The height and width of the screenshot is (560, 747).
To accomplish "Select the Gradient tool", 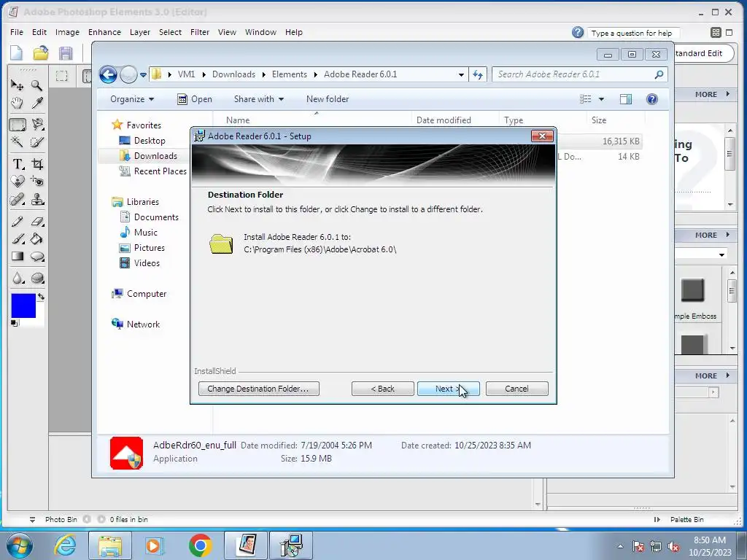I will pyautogui.click(x=18, y=256).
